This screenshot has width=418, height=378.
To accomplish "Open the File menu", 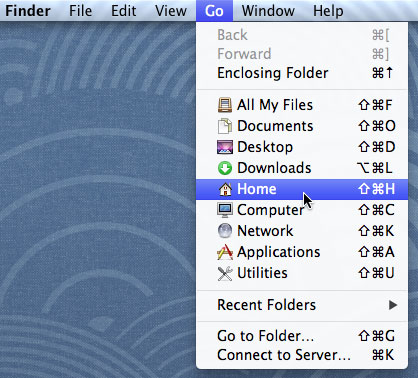I will [x=80, y=11].
